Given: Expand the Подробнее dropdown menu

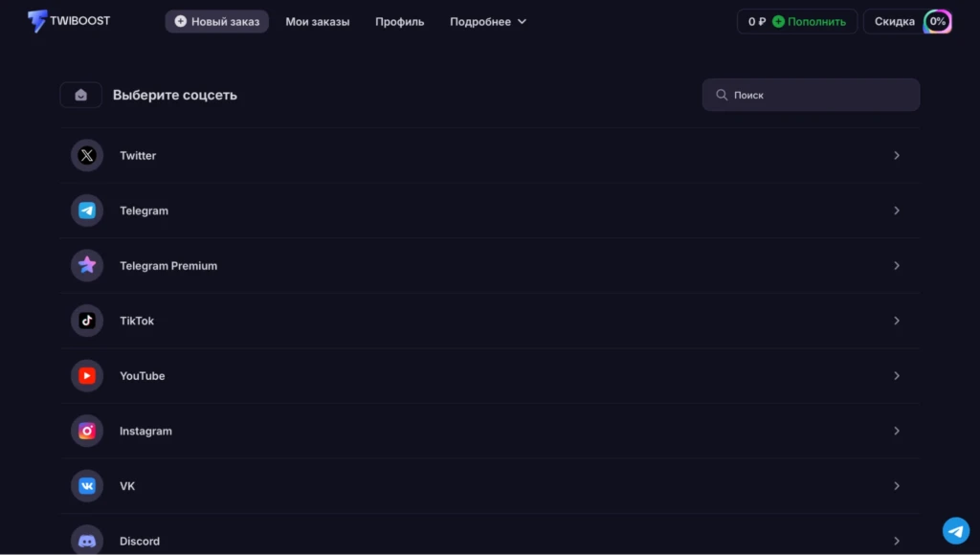Looking at the screenshot, I should point(488,22).
